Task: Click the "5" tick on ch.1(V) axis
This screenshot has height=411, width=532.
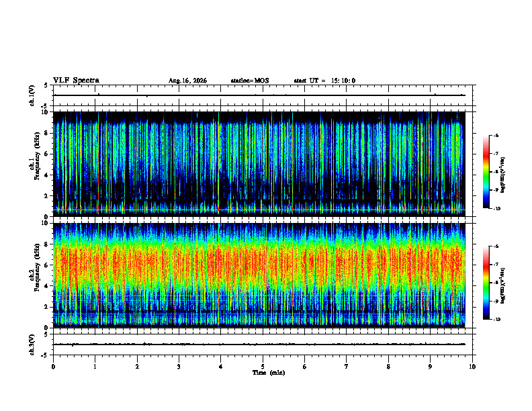Action: pyautogui.click(x=46, y=86)
